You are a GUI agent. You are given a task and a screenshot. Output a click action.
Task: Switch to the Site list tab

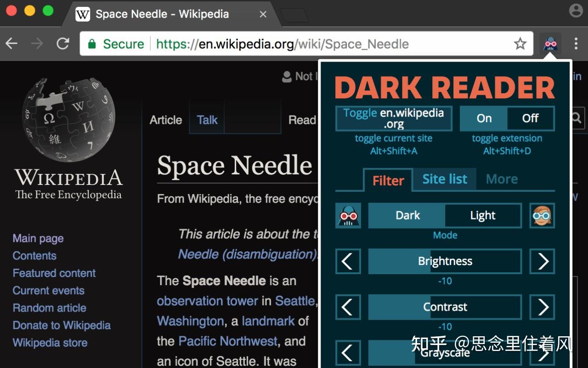pos(445,179)
